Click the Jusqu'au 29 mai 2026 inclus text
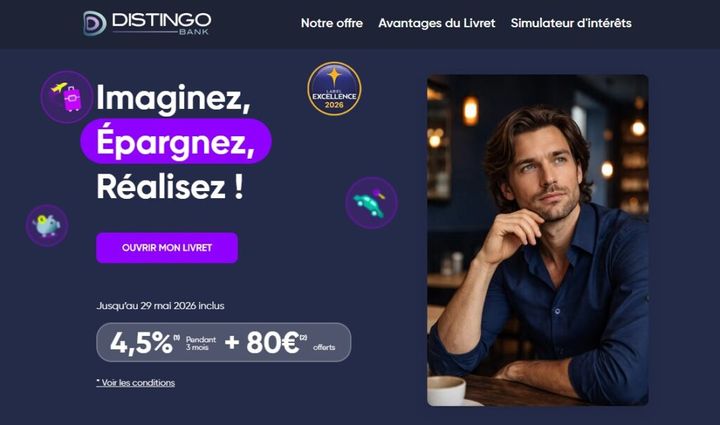720x425 pixels. tap(160, 306)
